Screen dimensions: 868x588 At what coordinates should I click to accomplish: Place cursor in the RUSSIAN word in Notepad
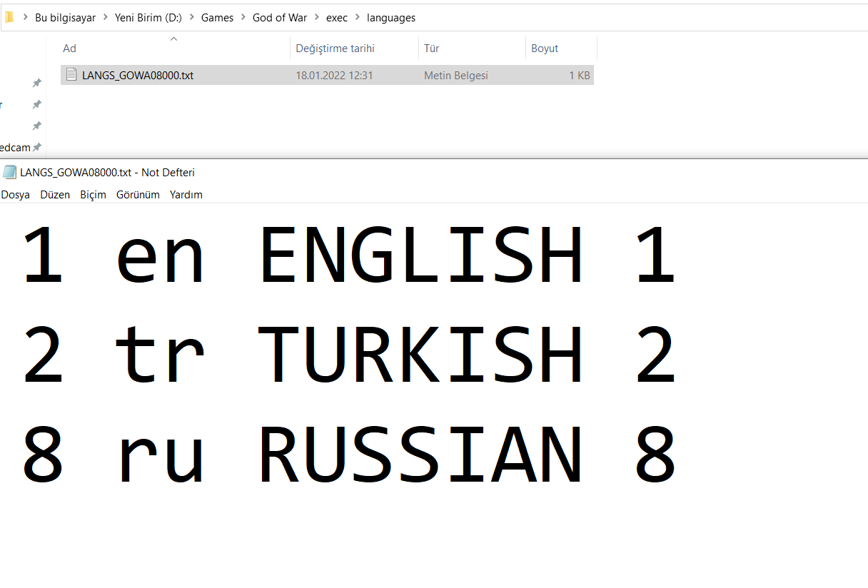pos(420,455)
